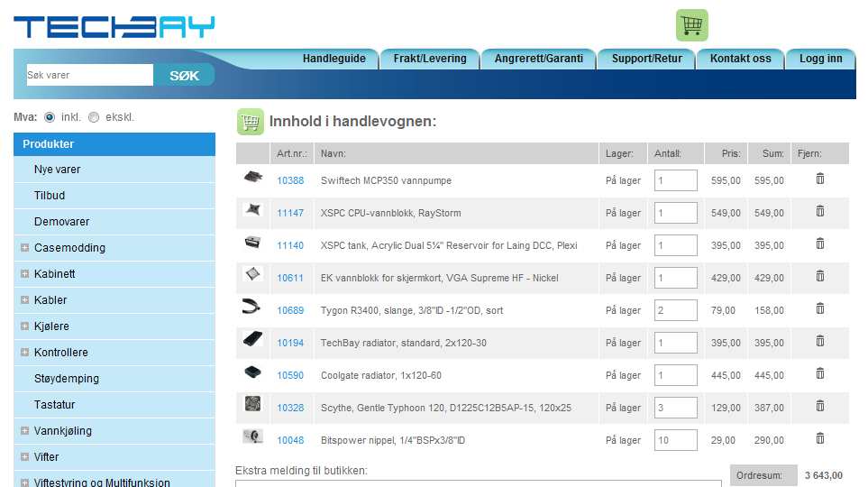Screen dimensions: 868x487
Task: Open thumbnail of Scythe Gentle Typhoon fan
Action: tap(253, 404)
